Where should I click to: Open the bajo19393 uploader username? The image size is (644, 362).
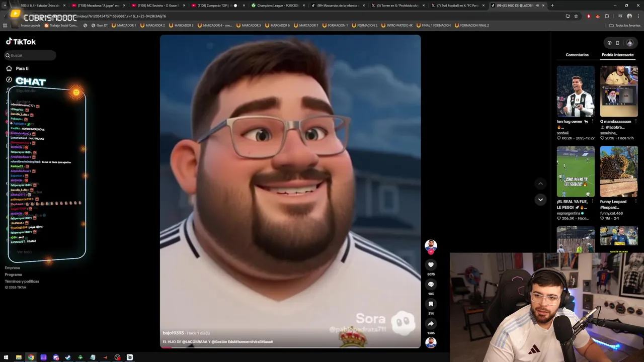pyautogui.click(x=173, y=333)
